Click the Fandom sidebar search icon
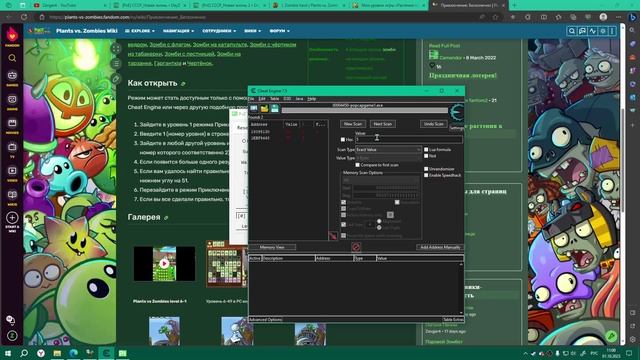The height and width of the screenshot is (360, 640). pyautogui.click(x=12, y=58)
